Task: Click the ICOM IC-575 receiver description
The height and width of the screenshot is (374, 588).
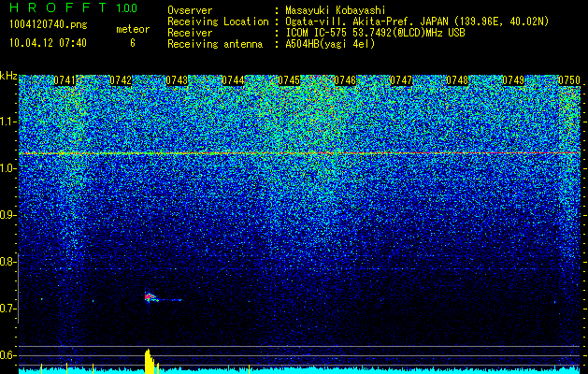Action: point(375,33)
